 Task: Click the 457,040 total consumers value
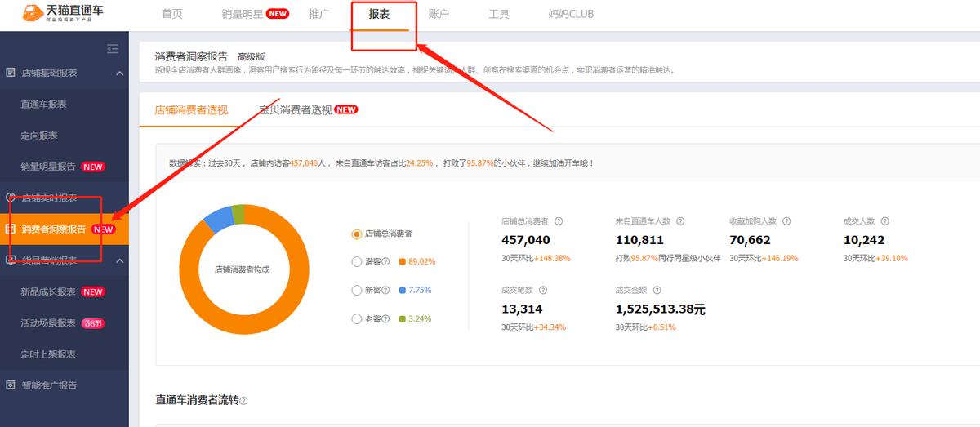coord(526,240)
